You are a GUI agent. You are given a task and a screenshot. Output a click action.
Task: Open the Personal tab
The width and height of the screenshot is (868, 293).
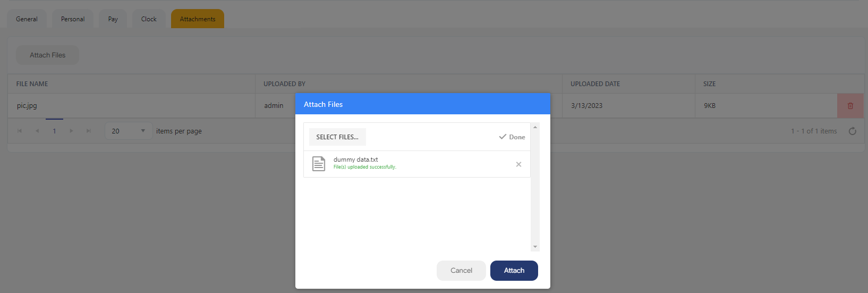point(73,19)
